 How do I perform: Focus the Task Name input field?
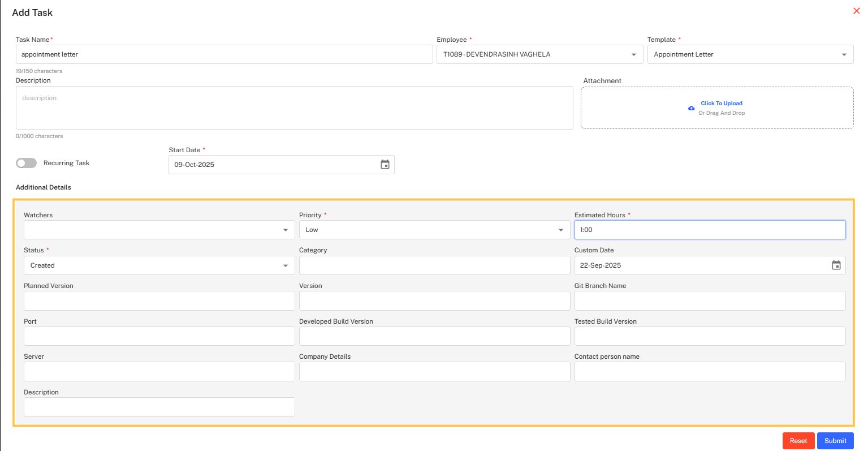(224, 55)
